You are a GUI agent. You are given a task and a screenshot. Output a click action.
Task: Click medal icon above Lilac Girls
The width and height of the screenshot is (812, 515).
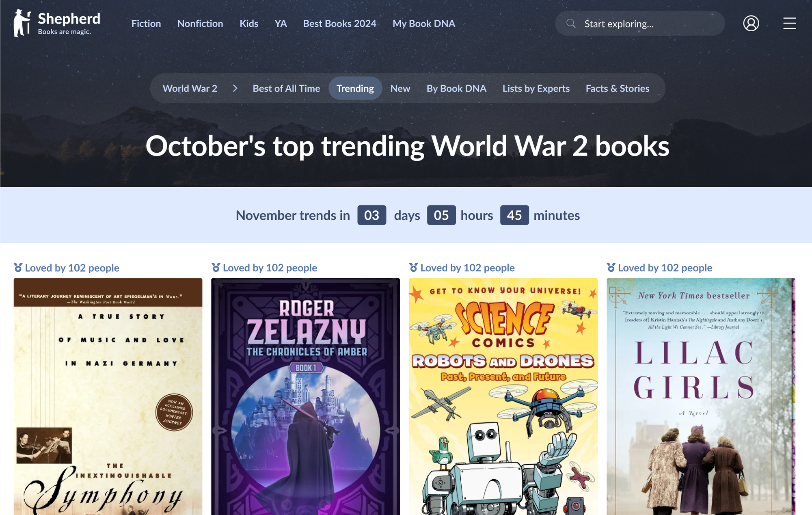(611, 267)
